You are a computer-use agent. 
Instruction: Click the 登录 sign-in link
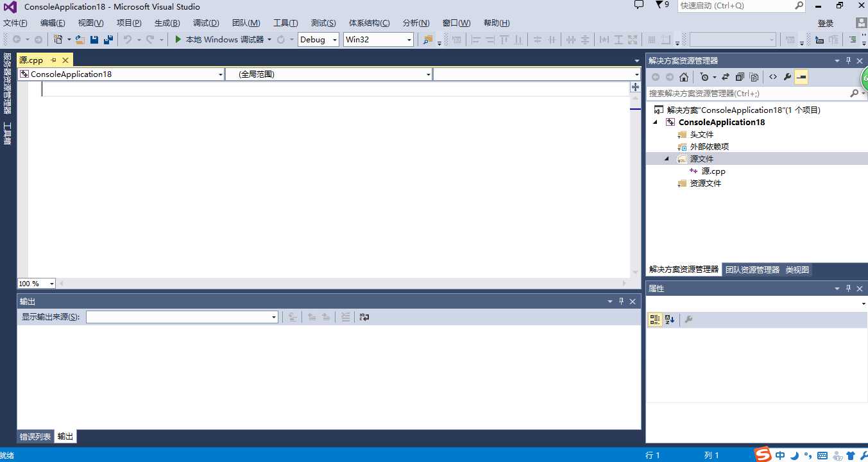coord(826,23)
